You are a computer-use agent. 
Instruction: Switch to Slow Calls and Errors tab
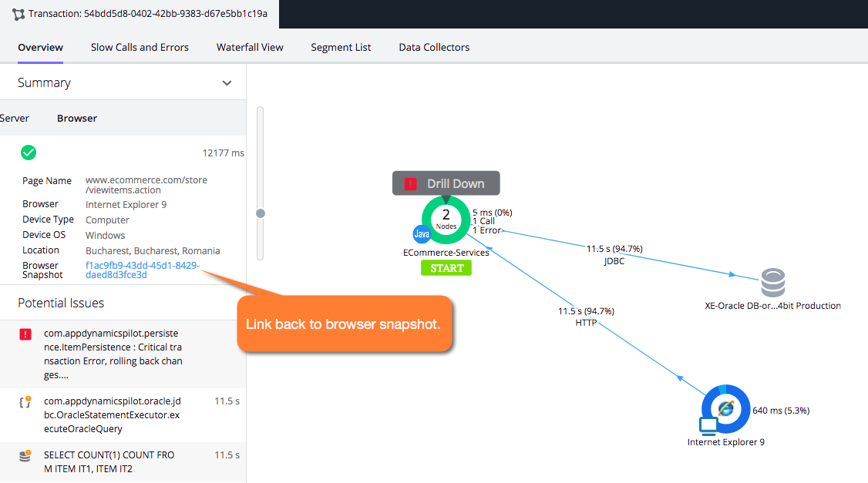point(140,48)
